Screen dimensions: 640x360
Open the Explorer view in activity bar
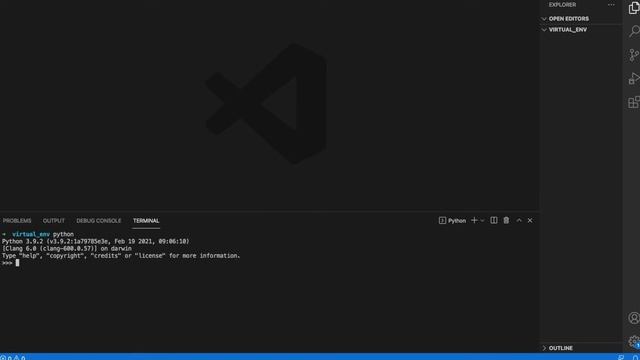click(634, 8)
